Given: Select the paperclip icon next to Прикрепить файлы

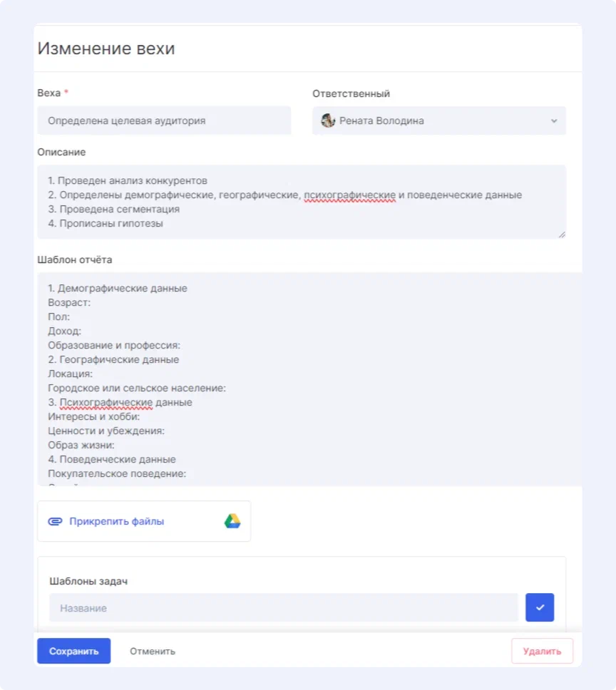Looking at the screenshot, I should [x=56, y=520].
